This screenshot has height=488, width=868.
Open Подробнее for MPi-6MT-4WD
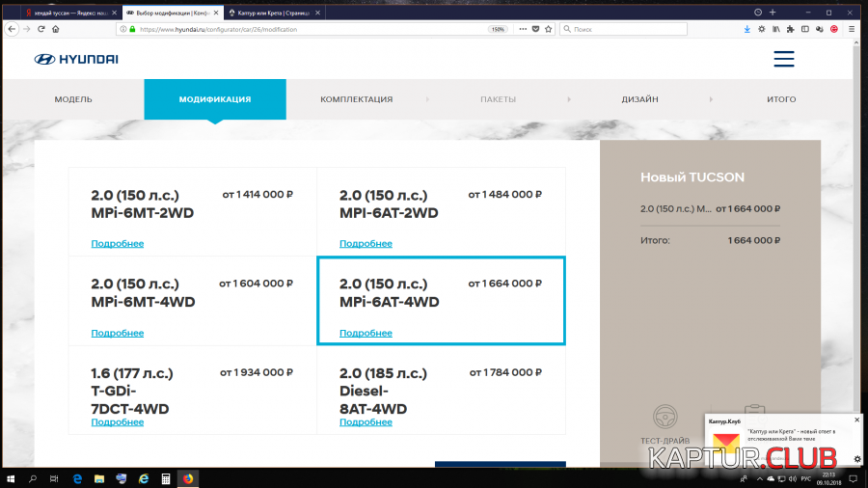click(x=118, y=333)
